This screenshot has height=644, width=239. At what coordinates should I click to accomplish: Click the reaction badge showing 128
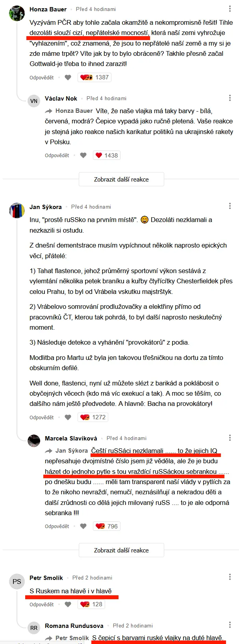pyautogui.click(x=91, y=604)
